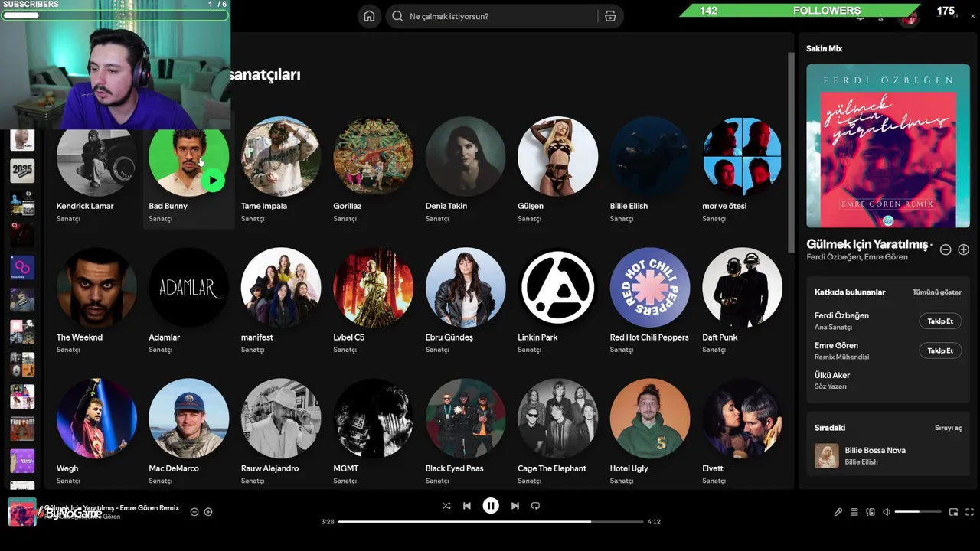Skip to next track
The image size is (980, 551).
[515, 506]
